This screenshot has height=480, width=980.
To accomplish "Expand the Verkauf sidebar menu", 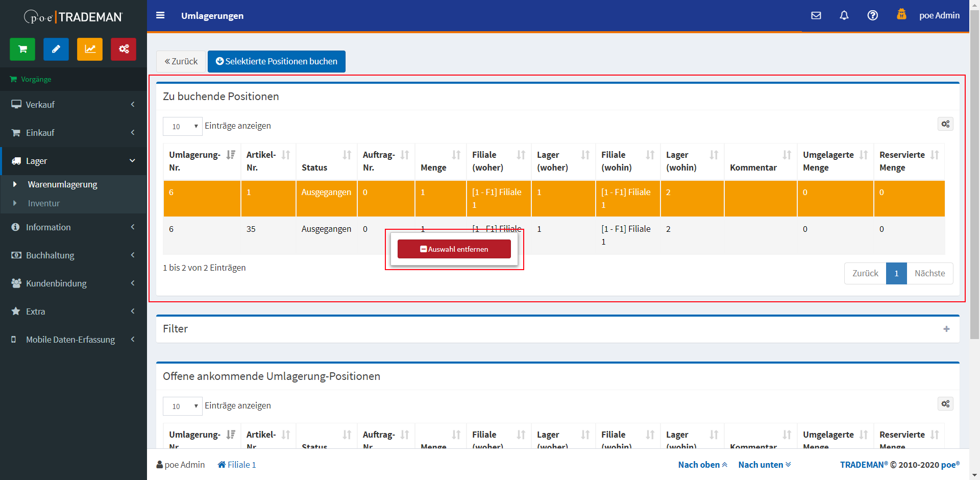I will click(73, 105).
